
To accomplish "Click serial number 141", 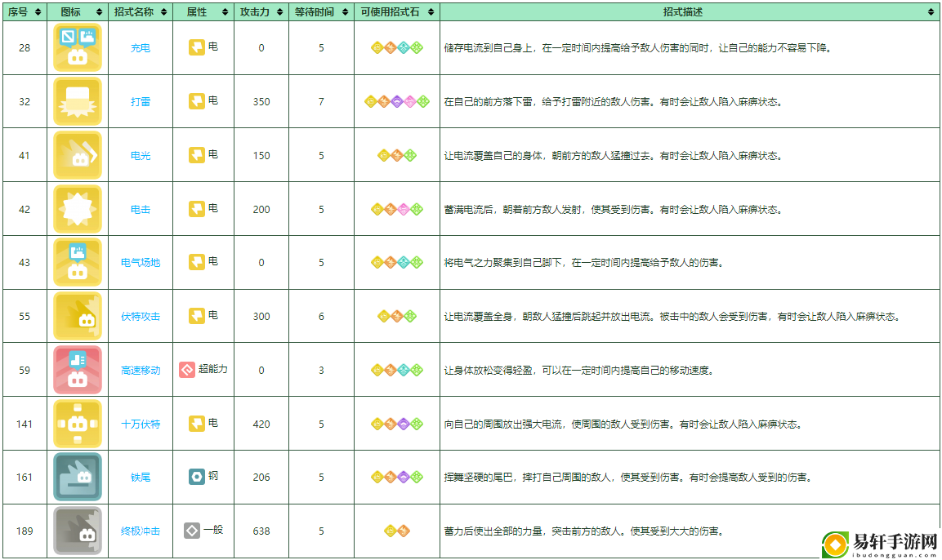I will pos(25,424).
